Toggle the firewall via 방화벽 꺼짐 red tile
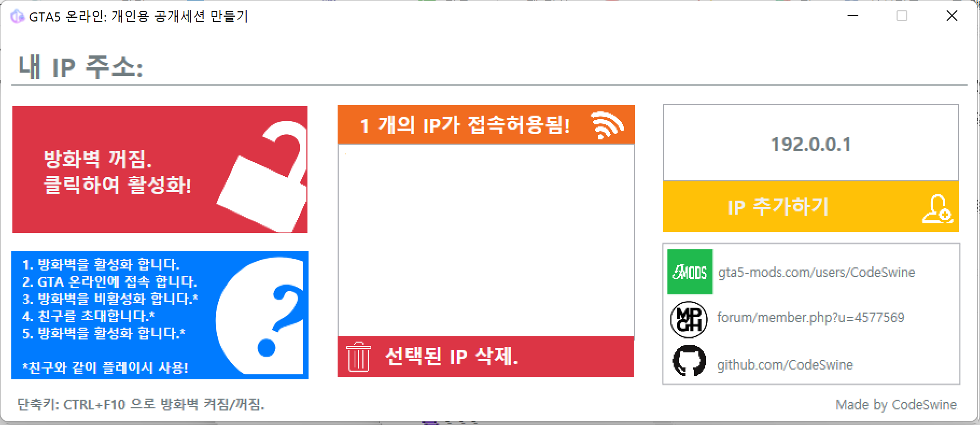Viewport: 980px width, 425px height. [160, 169]
